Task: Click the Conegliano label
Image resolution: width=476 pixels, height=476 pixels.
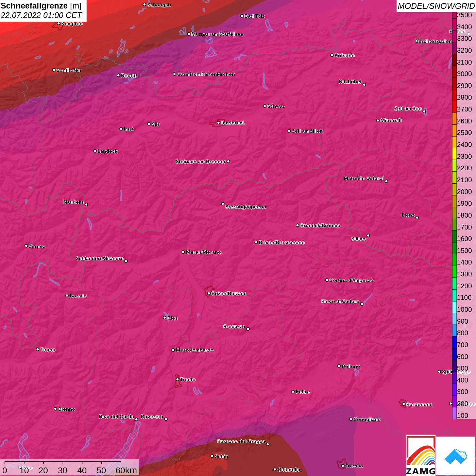Action: 367,419
